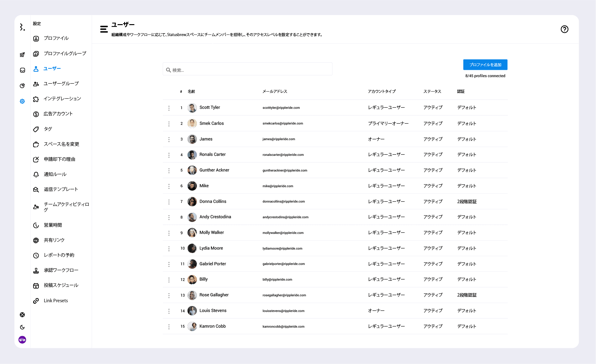Open the inbox icon in left rail
This screenshot has width=596, height=364.
[x=22, y=70]
